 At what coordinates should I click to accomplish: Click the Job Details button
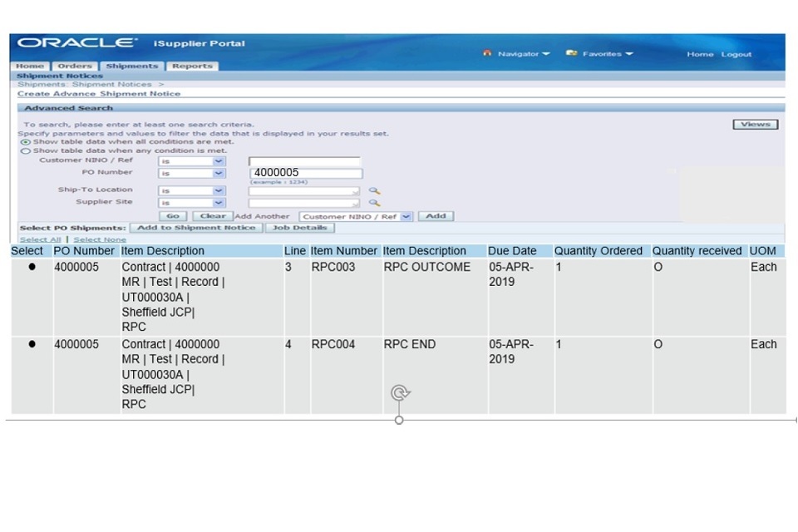[299, 228]
